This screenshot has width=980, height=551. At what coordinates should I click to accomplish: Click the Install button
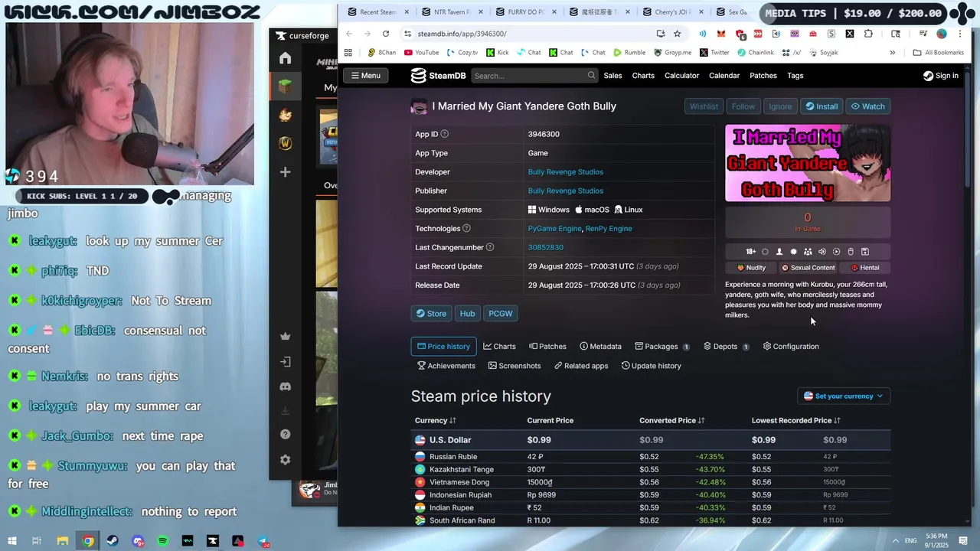click(x=822, y=106)
